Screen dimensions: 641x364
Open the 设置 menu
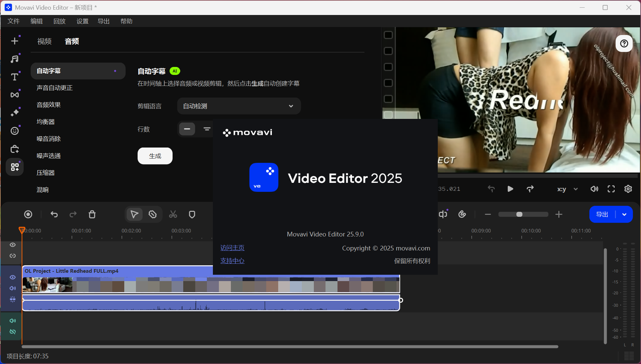click(x=83, y=21)
